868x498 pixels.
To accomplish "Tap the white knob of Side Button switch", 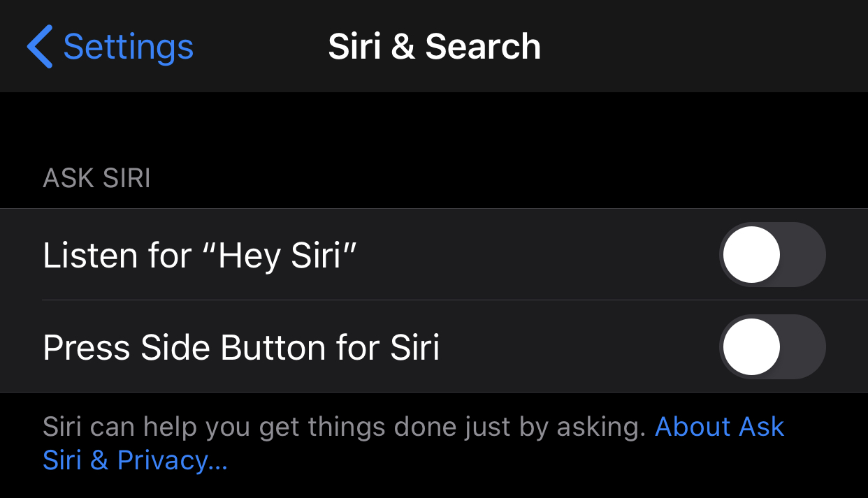I will [x=751, y=347].
